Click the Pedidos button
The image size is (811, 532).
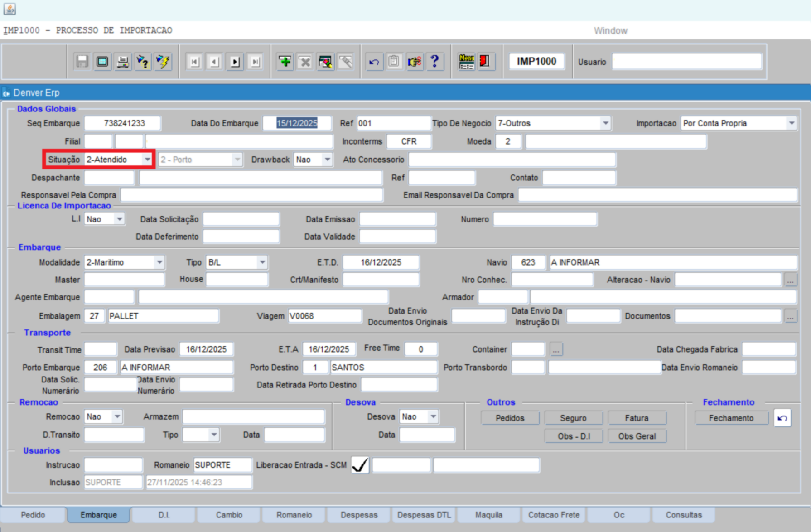pos(510,418)
